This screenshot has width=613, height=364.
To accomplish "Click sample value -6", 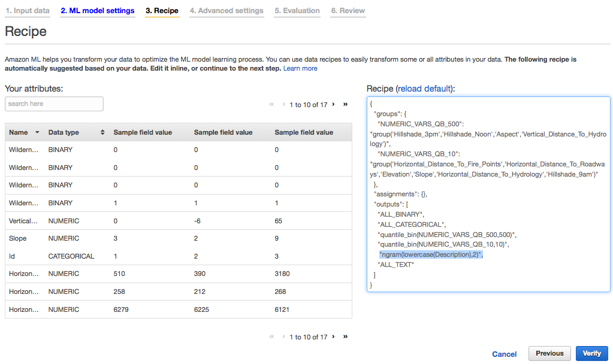I will [x=197, y=221].
